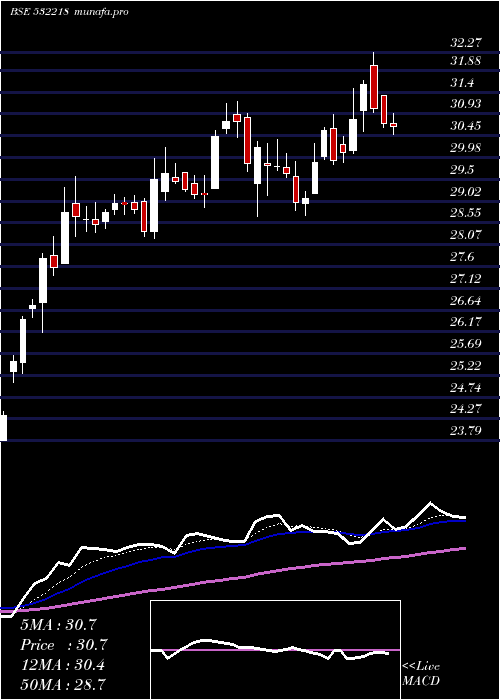The image size is (500, 700).
Task: Click the 31.4 price level label
Action: 462,83
